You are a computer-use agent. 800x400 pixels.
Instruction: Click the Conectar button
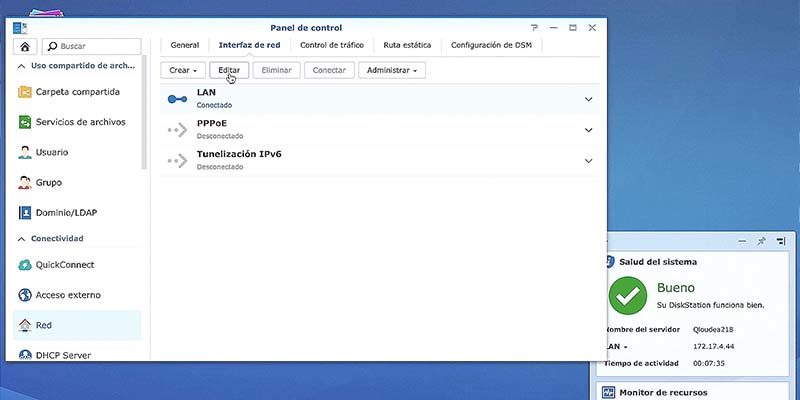[329, 70]
